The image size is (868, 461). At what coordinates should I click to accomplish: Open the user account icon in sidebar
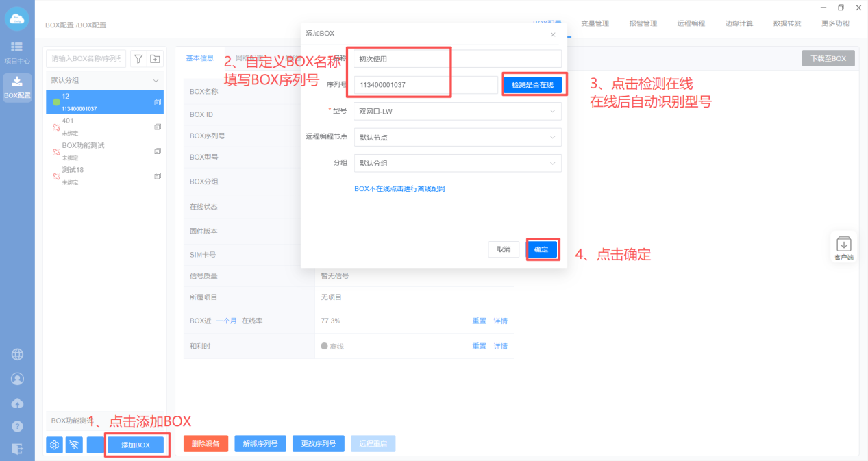pos(17,379)
